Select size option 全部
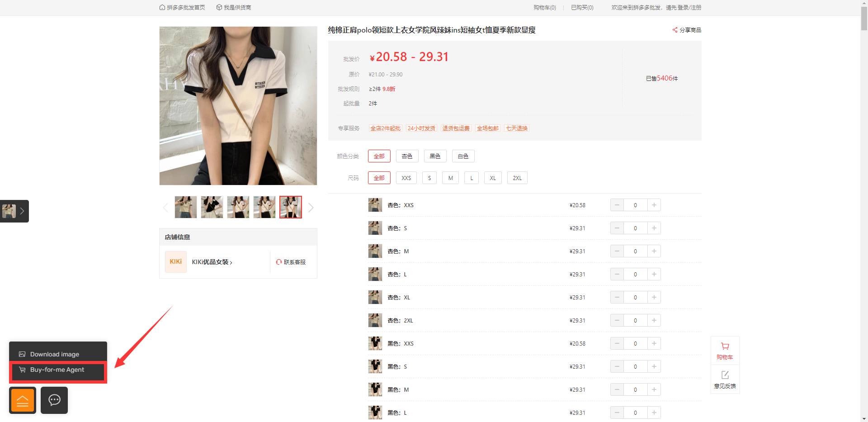 point(379,178)
